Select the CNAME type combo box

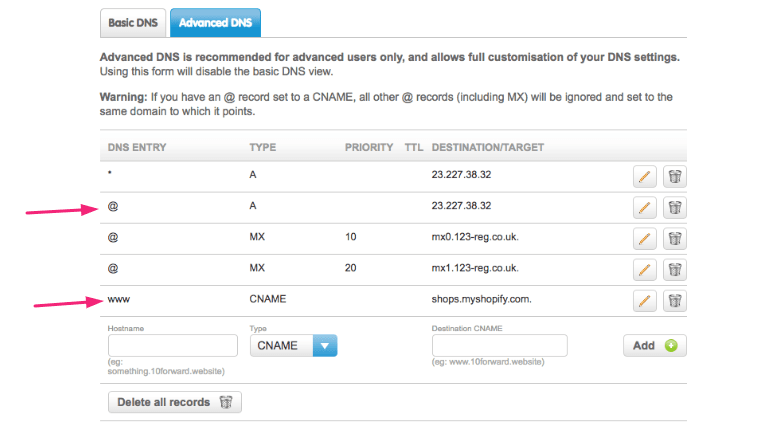coord(294,346)
